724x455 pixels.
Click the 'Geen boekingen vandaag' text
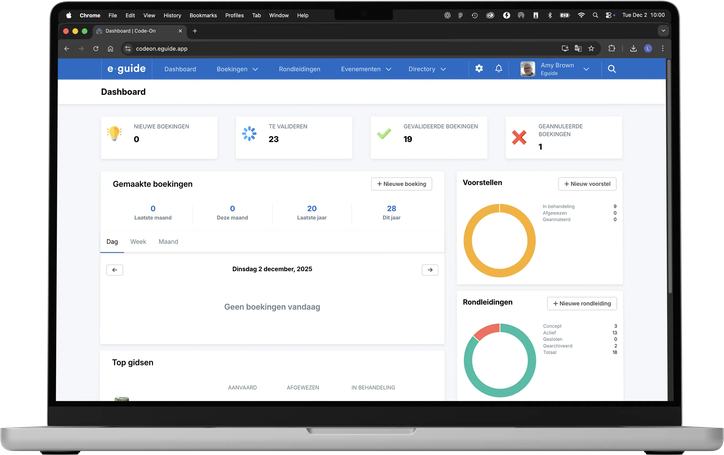(272, 307)
